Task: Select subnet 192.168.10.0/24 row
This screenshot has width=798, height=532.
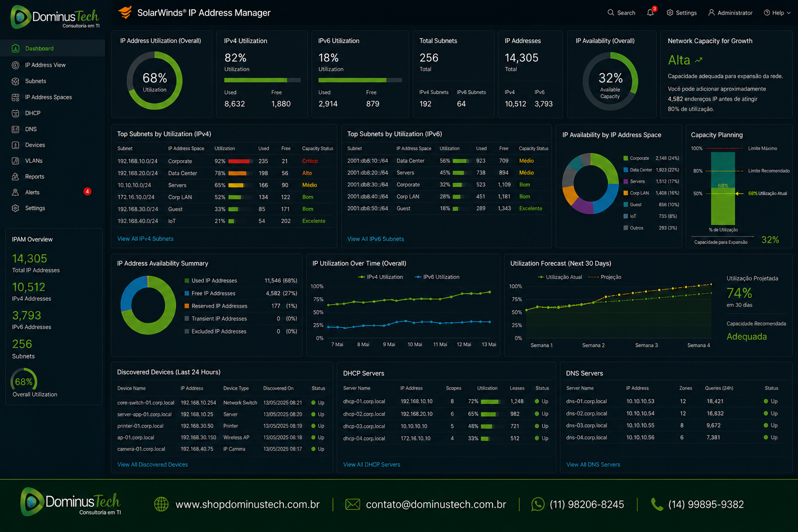Action: [x=225, y=161]
